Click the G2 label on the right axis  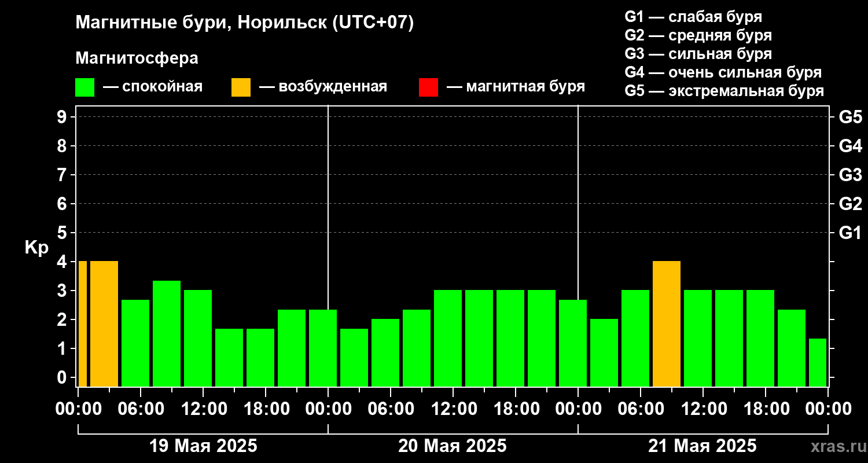click(851, 204)
